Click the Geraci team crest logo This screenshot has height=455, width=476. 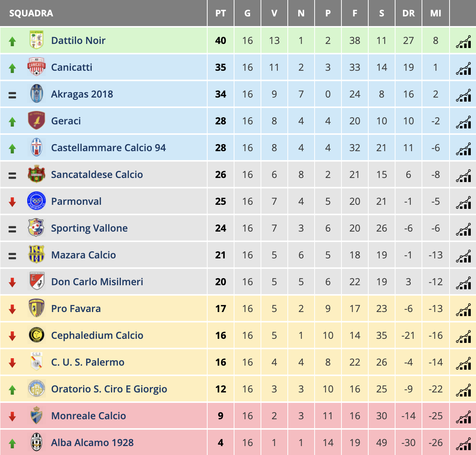click(x=37, y=121)
